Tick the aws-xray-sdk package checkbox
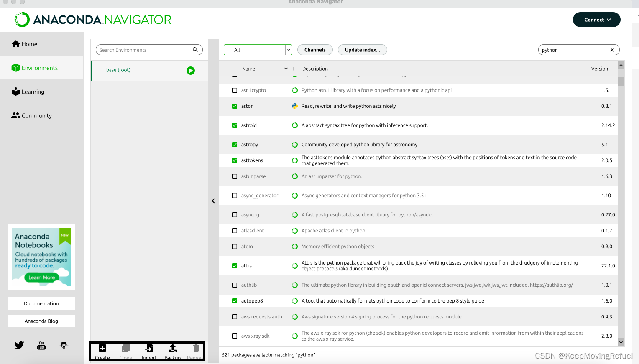The image size is (639, 364). (x=235, y=336)
